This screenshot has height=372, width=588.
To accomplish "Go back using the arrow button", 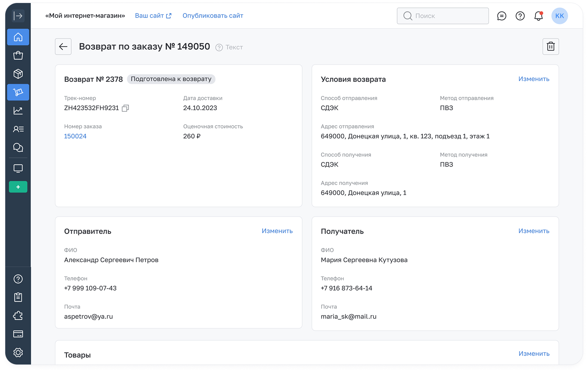I will pos(63,46).
